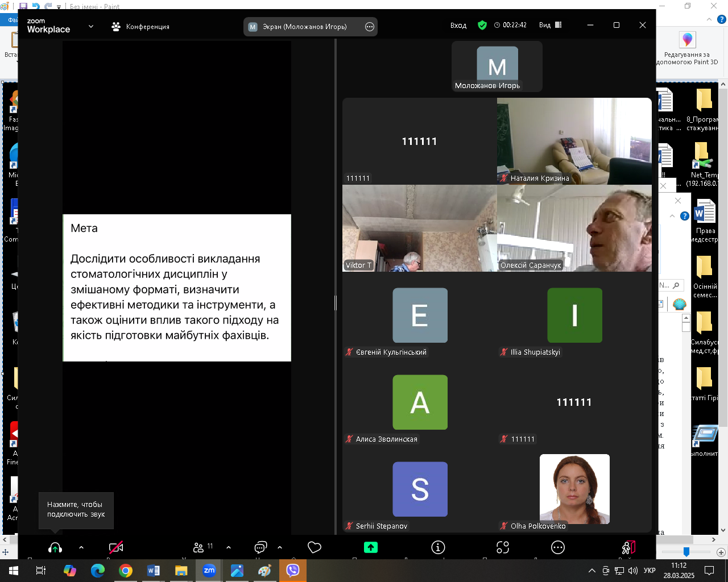Click the heart reactions icon

(315, 547)
